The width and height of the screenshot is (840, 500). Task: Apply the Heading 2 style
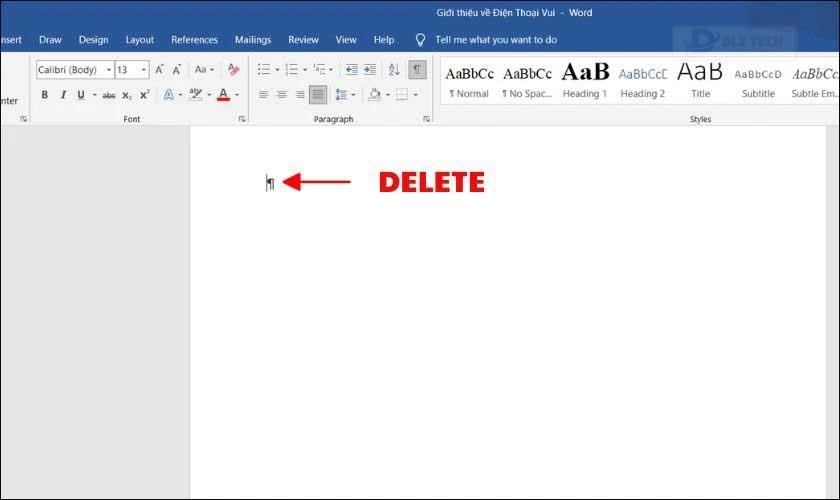pyautogui.click(x=643, y=81)
